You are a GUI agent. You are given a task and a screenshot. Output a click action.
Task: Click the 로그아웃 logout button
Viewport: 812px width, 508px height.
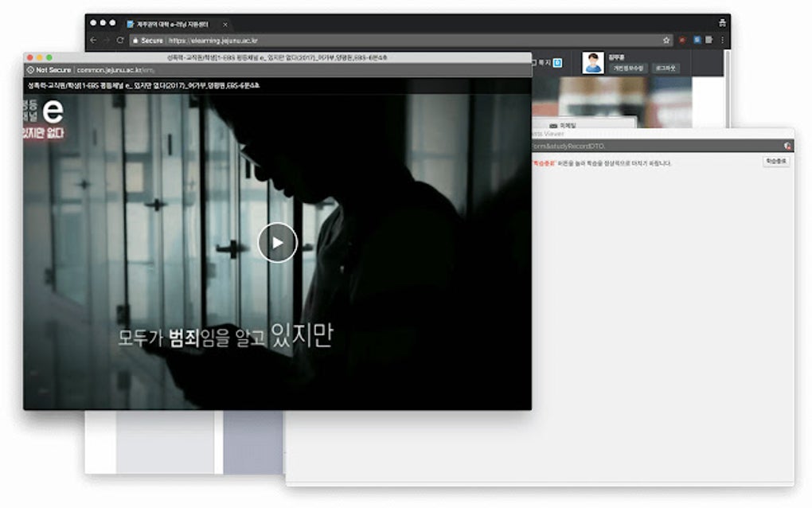tap(667, 68)
